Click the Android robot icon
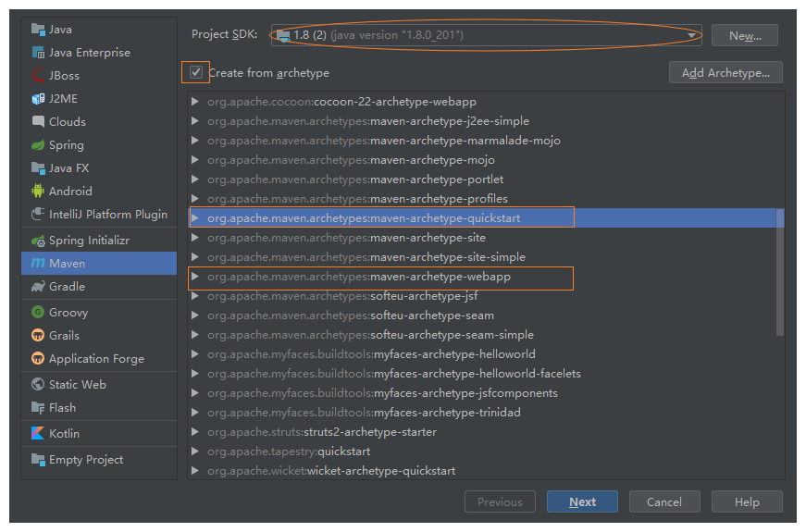Viewport: 806px width, 532px height. pyautogui.click(x=38, y=192)
